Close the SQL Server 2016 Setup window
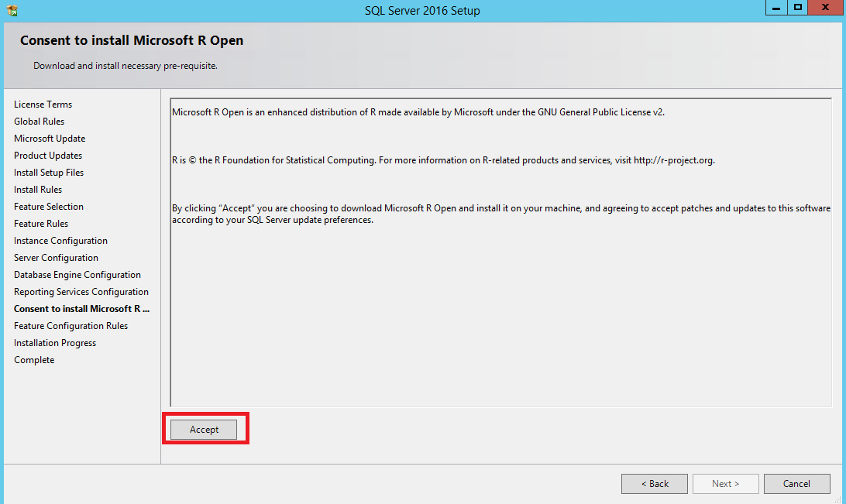The image size is (846, 504). tap(826, 8)
